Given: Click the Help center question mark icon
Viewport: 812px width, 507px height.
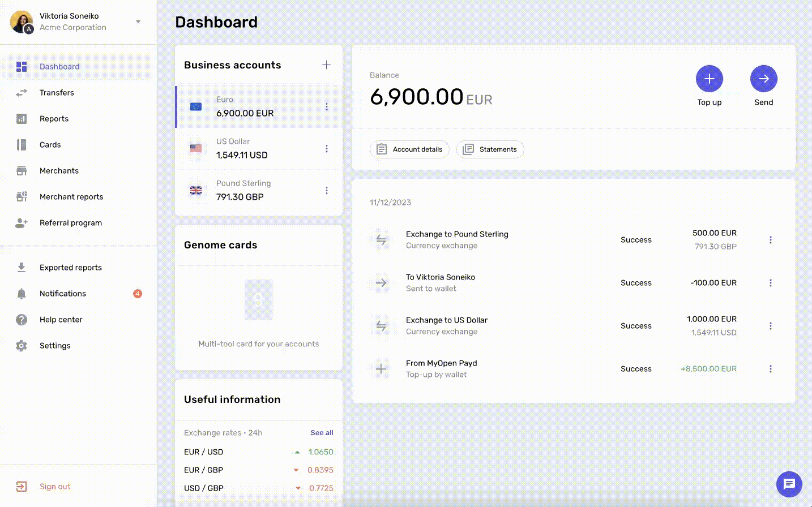Looking at the screenshot, I should pyautogui.click(x=22, y=320).
